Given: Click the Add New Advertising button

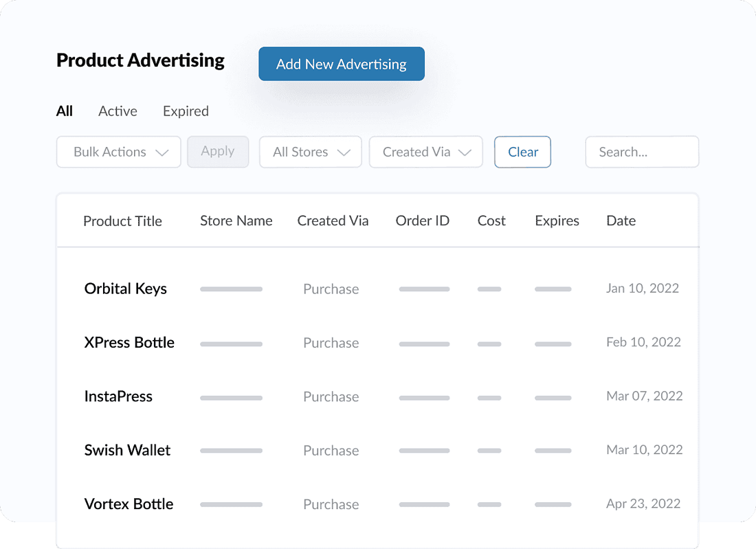Looking at the screenshot, I should (x=341, y=64).
